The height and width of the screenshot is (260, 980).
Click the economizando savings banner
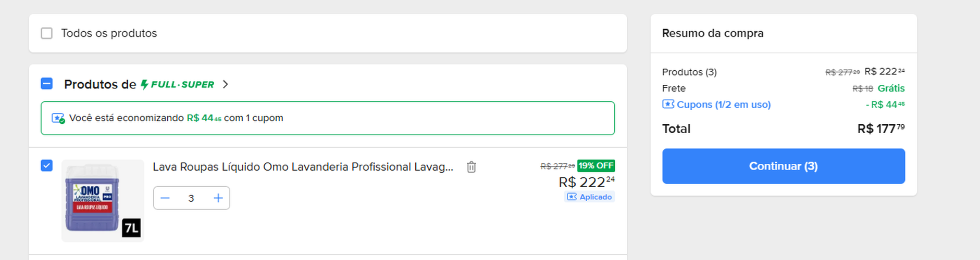[328, 118]
